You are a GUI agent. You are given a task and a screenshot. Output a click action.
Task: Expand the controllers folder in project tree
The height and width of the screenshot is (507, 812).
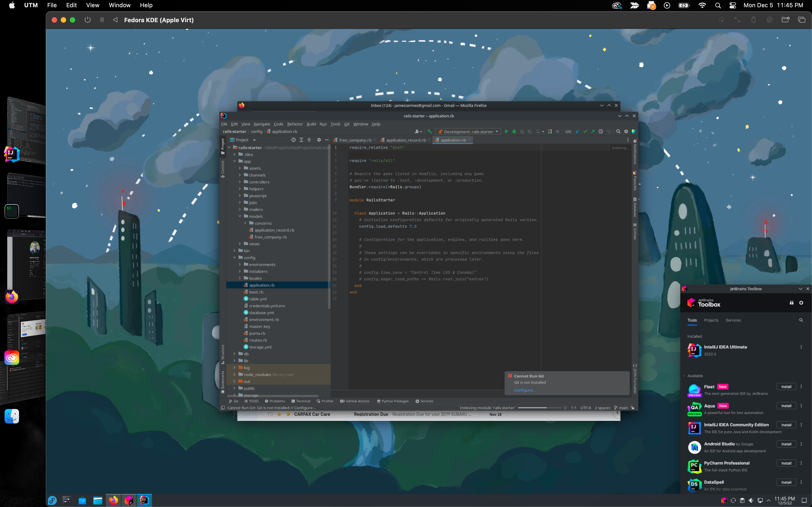240,182
